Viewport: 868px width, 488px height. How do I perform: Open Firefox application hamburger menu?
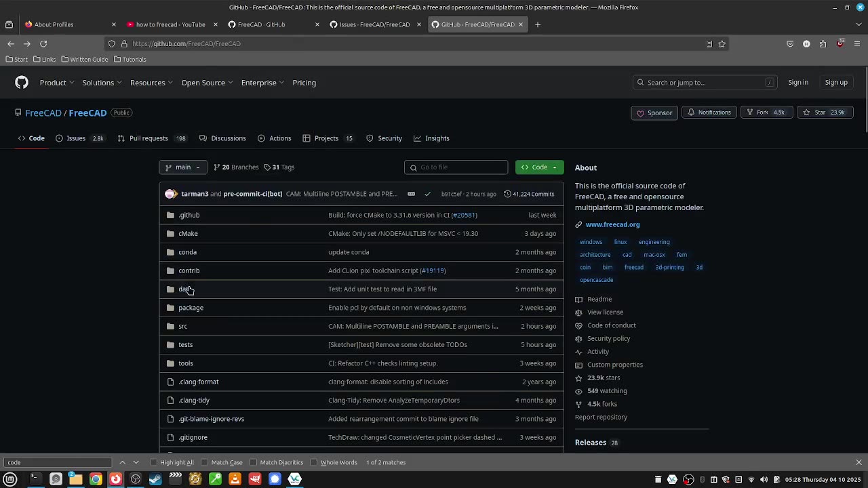coord(856,43)
